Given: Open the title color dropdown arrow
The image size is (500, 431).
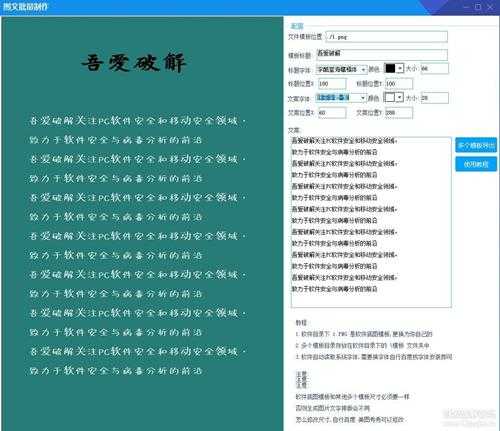Looking at the screenshot, I should click(400, 68).
